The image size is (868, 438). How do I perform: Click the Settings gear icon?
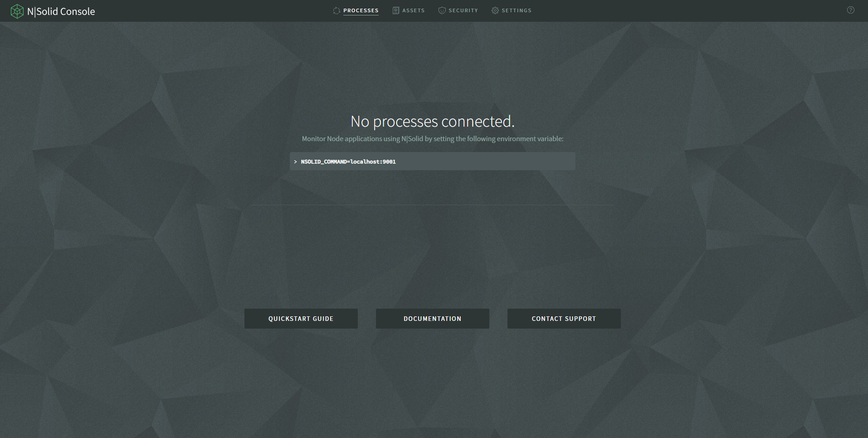click(495, 10)
